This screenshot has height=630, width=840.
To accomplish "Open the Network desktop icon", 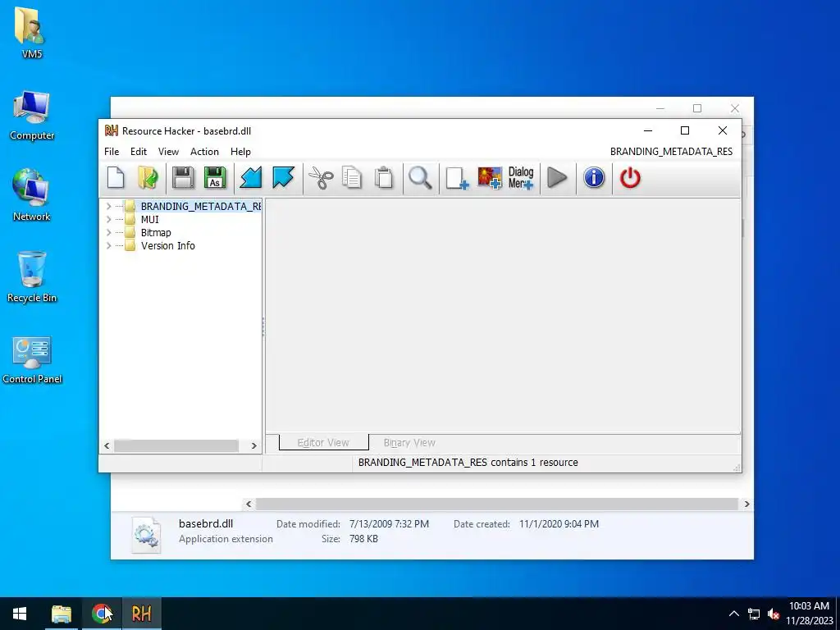I will point(32,195).
